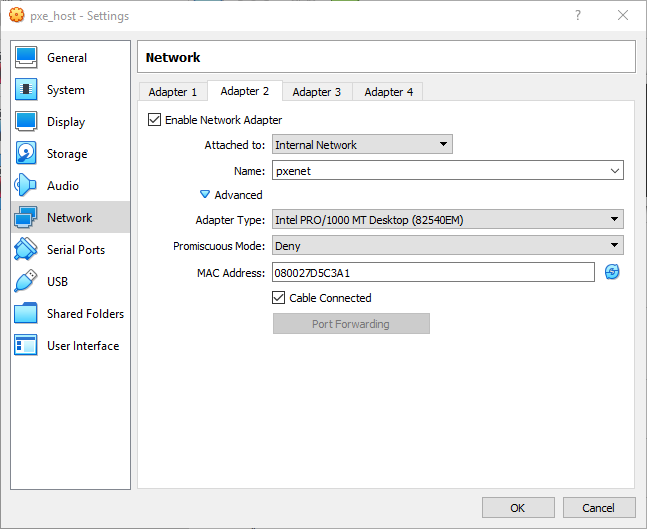Click the Network monitors icon
Screen dimensions: 647x529
[26, 217]
